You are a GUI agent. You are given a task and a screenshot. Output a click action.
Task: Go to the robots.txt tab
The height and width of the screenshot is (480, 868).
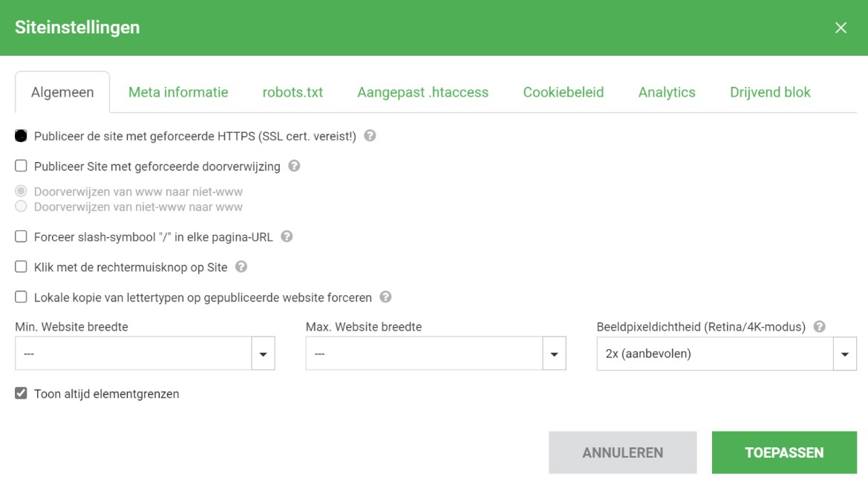click(293, 92)
